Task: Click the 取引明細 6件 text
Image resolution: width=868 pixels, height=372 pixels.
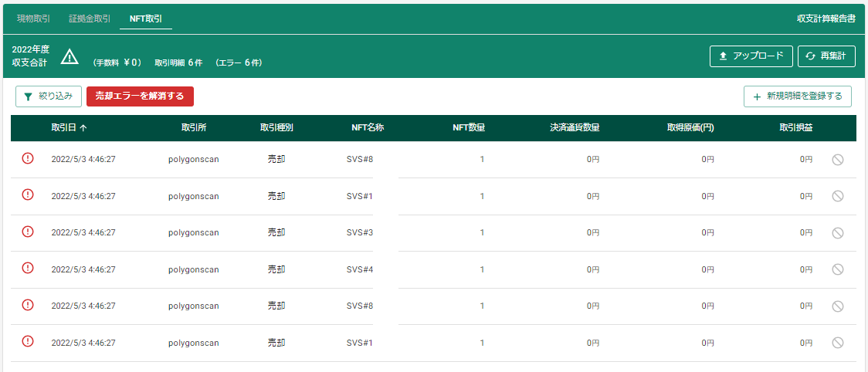Action: (x=178, y=63)
